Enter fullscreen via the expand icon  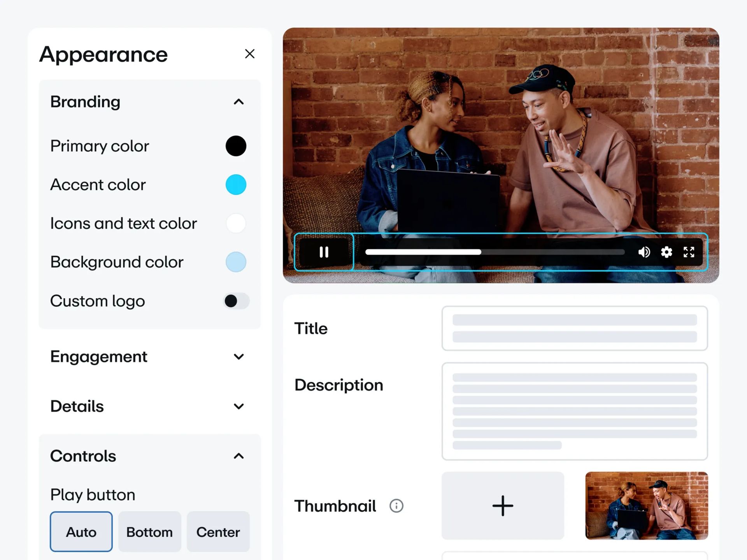[689, 252]
